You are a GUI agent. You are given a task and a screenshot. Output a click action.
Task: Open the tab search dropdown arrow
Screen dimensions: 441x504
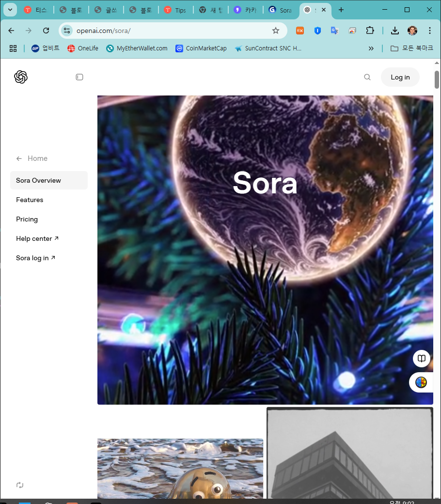[10, 10]
